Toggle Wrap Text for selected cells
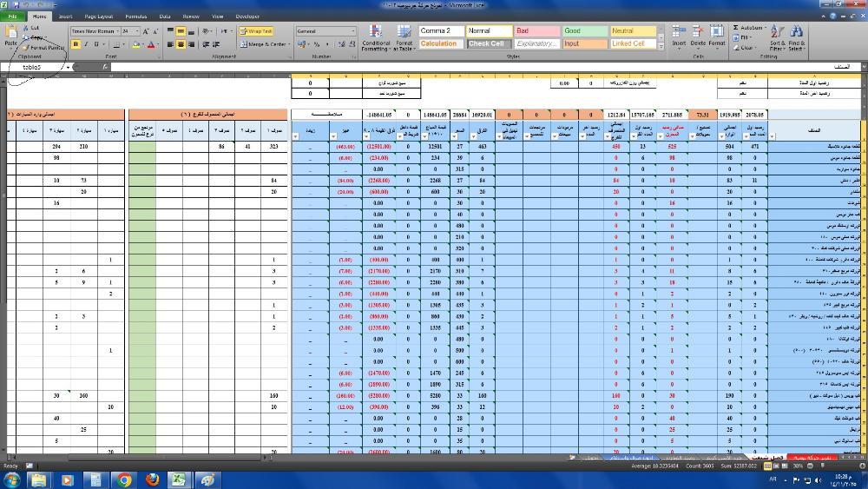Screen dimensions: 868x489 (x=255, y=31)
